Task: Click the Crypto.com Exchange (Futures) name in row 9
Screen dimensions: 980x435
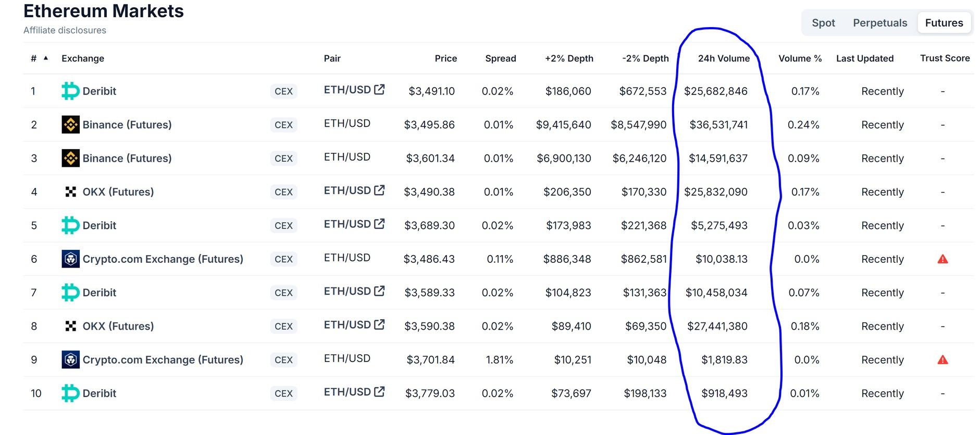Action: click(163, 360)
